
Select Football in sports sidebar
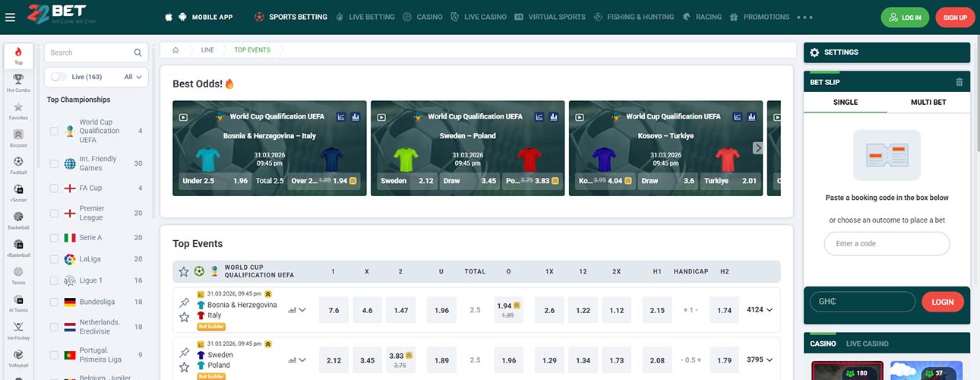coord(18,166)
